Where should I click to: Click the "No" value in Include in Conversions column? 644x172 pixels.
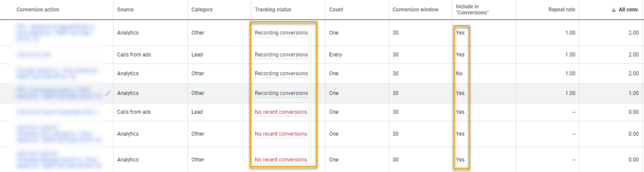459,73
